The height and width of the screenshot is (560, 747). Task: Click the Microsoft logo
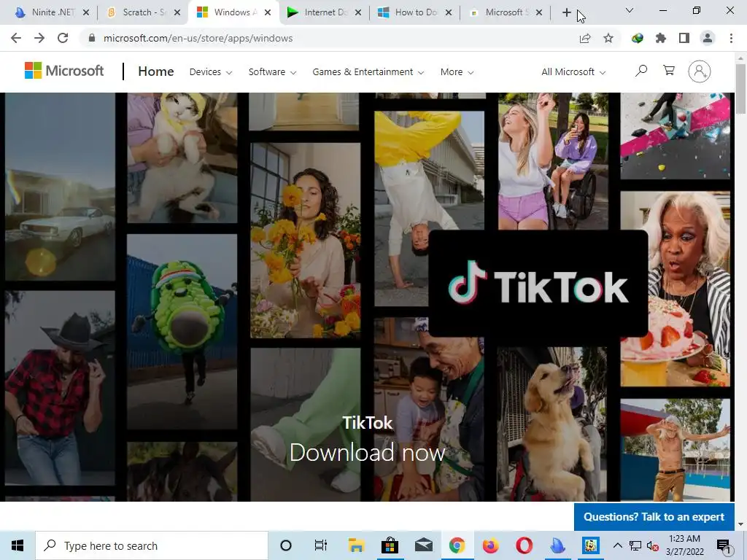pos(64,71)
